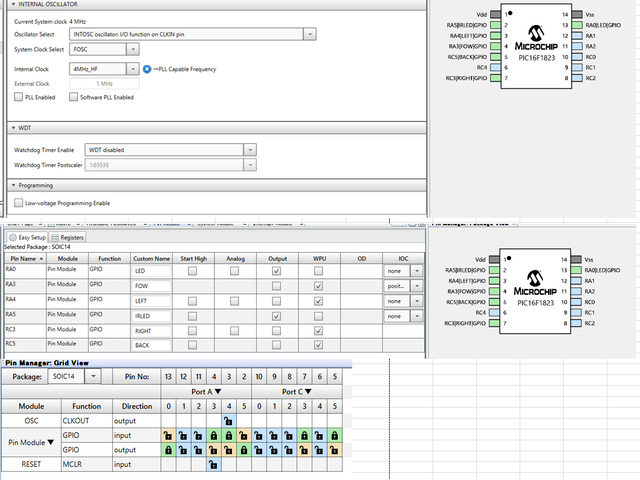Screen dimensions: 640x480
Task: Switch to the Registers tab
Action: pos(69,237)
